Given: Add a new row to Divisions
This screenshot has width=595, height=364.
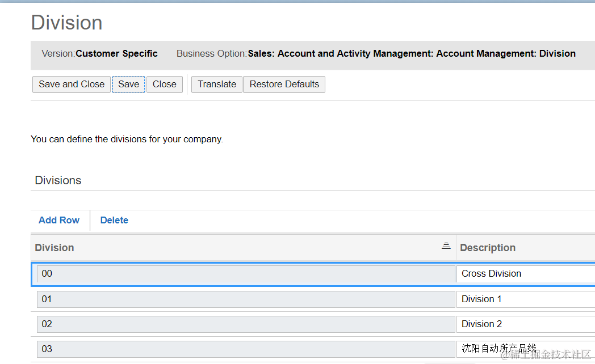Looking at the screenshot, I should (x=59, y=220).
